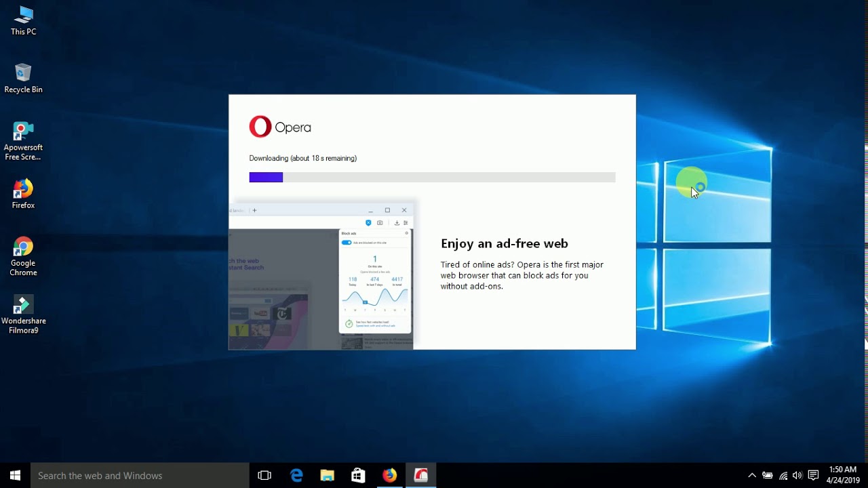Open This PC desktop icon
The width and height of the screenshot is (868, 488).
(23, 20)
